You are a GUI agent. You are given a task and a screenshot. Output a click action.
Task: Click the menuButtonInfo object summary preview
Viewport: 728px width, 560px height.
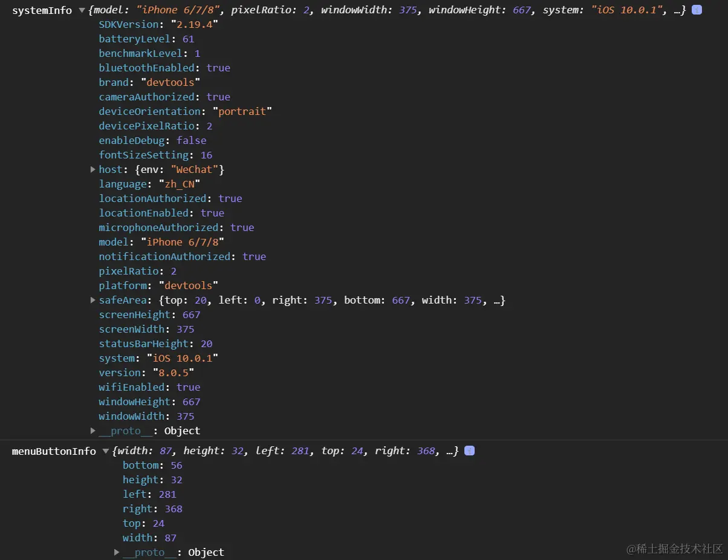point(285,451)
